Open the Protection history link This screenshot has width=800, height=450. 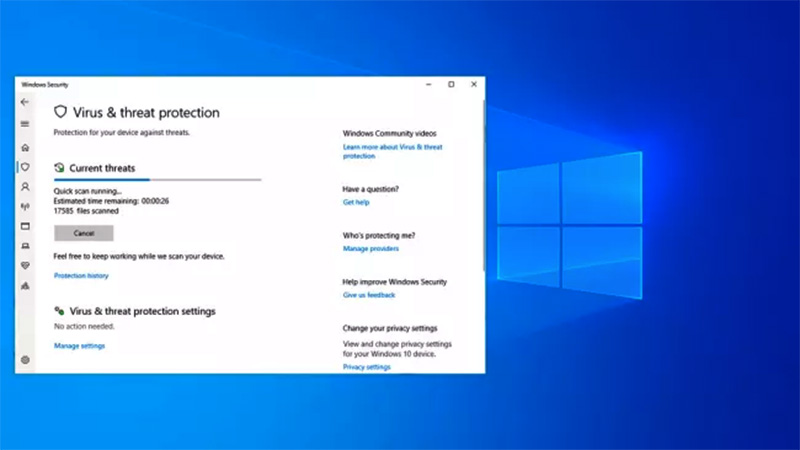coord(81,275)
